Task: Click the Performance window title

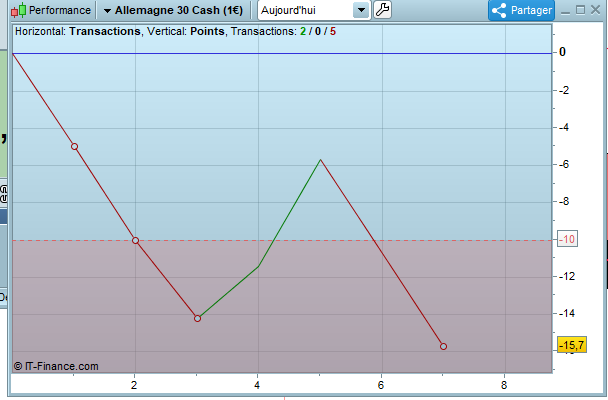Action: 60,10
